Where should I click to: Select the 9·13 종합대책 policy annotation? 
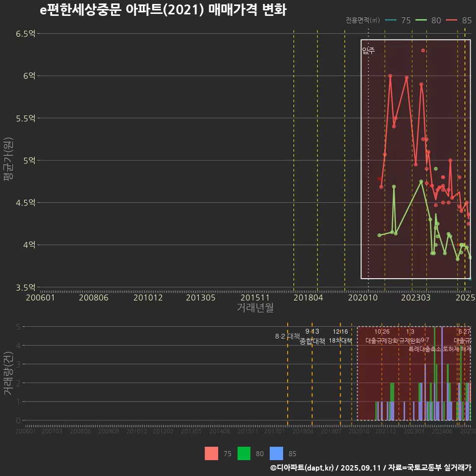tap(312, 336)
